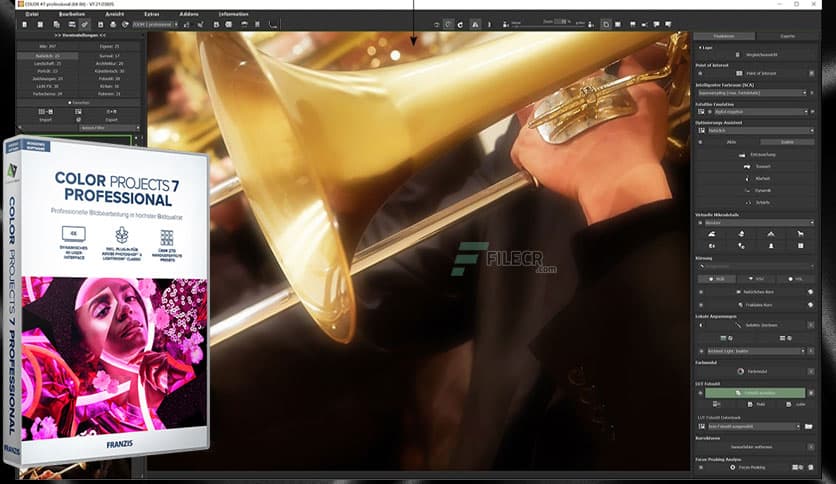Viewport: 836px width, 484px height.
Task: Click Sensorfehler entfernen under Korrekturen
Action: 751,447
